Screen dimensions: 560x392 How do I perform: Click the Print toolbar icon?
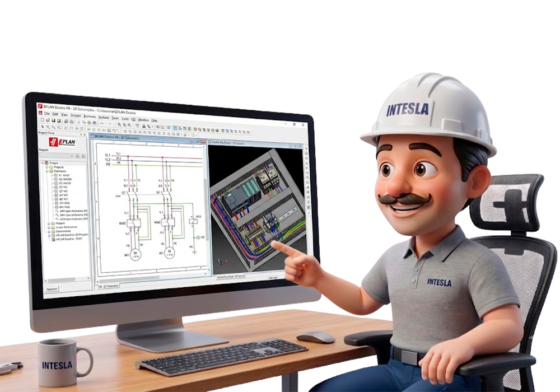tap(66, 121)
